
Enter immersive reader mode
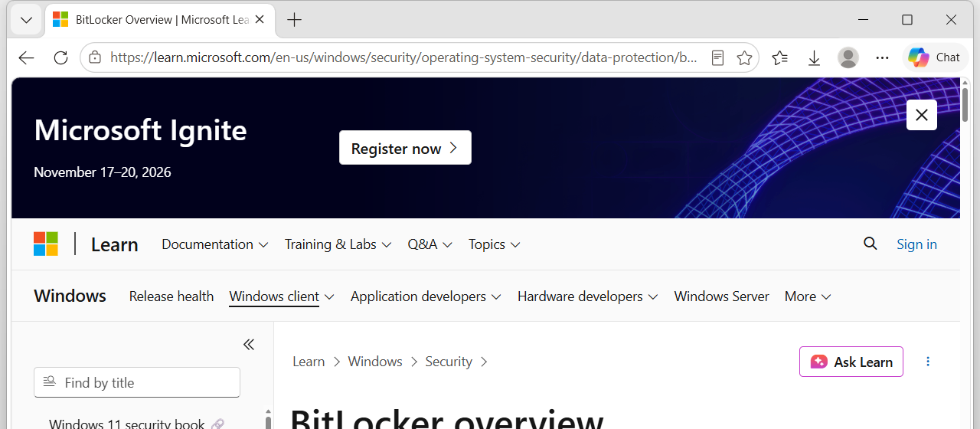[717, 57]
